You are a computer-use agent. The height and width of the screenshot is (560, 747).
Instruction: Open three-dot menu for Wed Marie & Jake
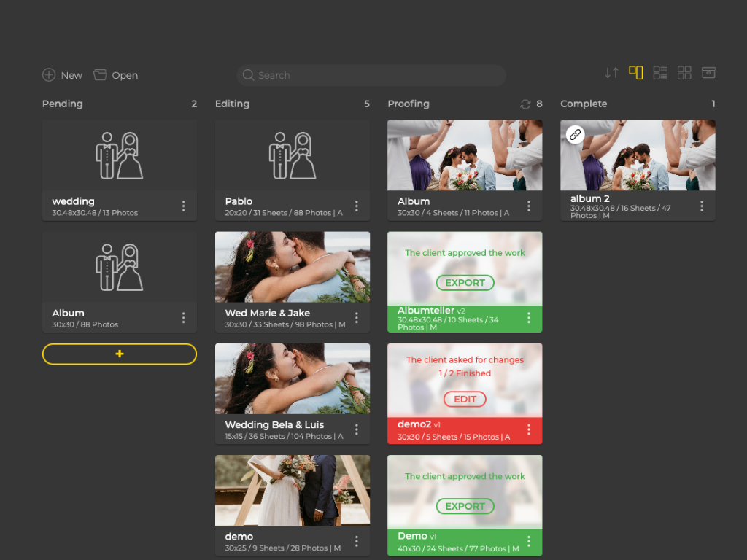pyautogui.click(x=356, y=318)
